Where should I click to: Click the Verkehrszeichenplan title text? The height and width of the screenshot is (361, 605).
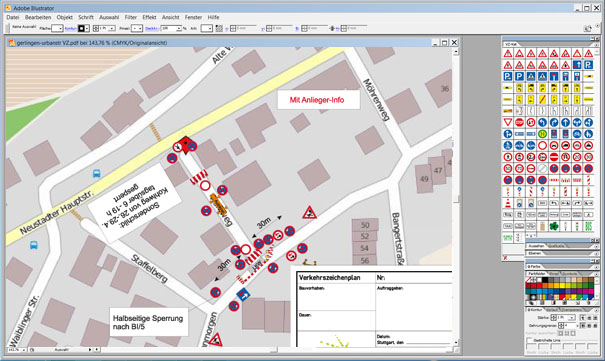pos(329,278)
